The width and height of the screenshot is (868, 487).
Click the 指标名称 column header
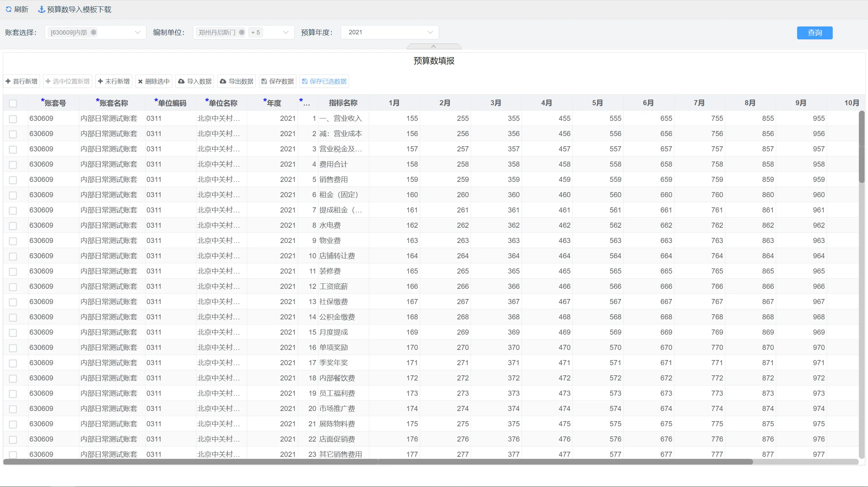pyautogui.click(x=343, y=103)
